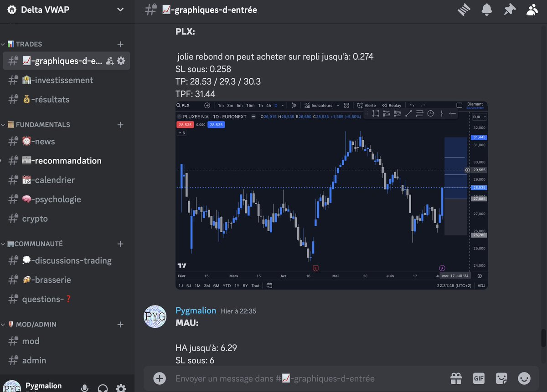
Task: Open attachment plus button in message bar
Action: (x=159, y=378)
